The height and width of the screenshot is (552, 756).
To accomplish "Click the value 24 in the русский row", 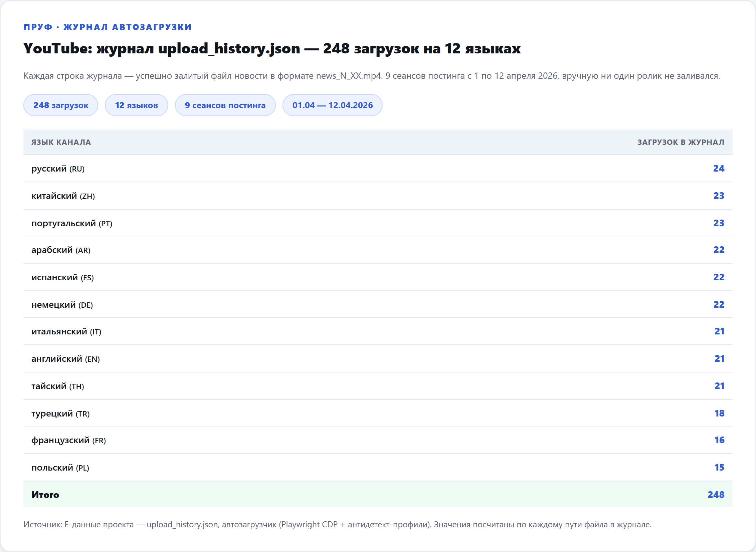I will coord(719,169).
